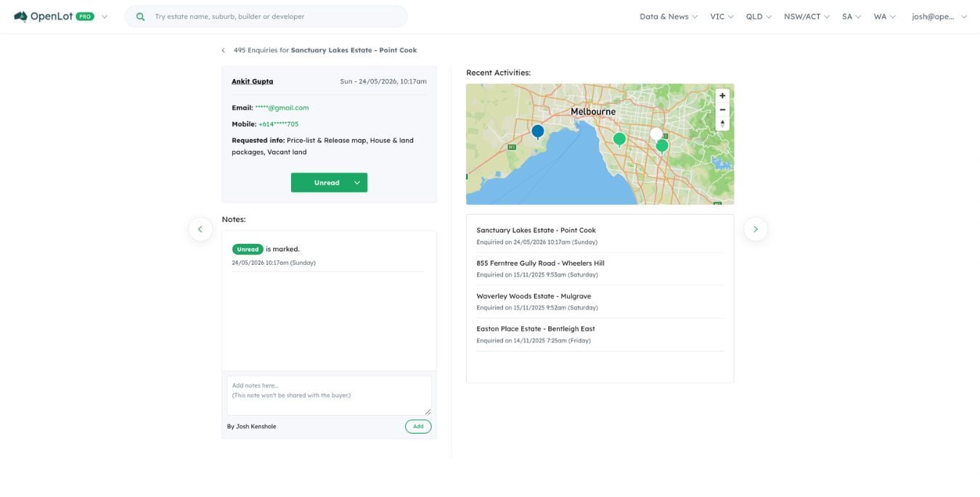980x497 pixels.
Task: Open the Data & News menu
Action: tap(669, 16)
